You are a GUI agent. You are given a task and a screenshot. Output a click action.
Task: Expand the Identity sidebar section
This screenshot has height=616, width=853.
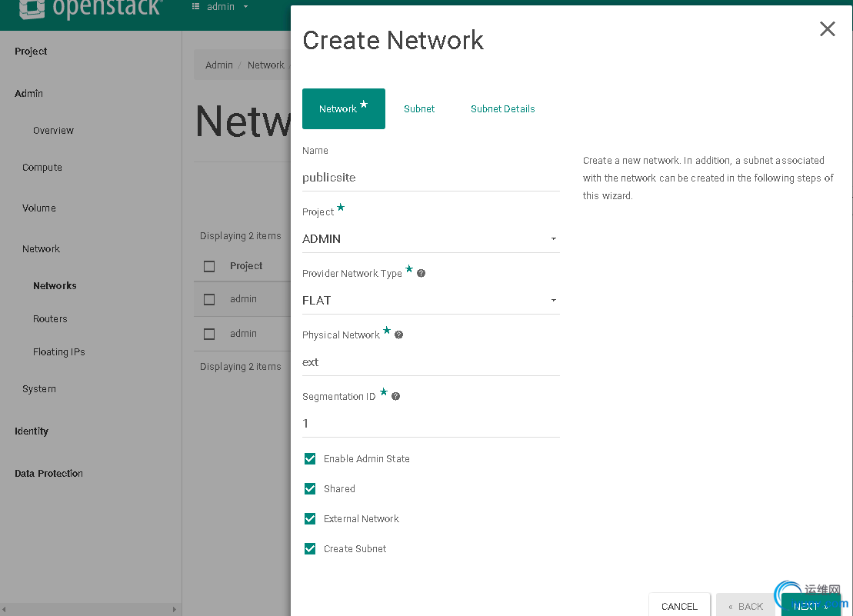(32, 431)
